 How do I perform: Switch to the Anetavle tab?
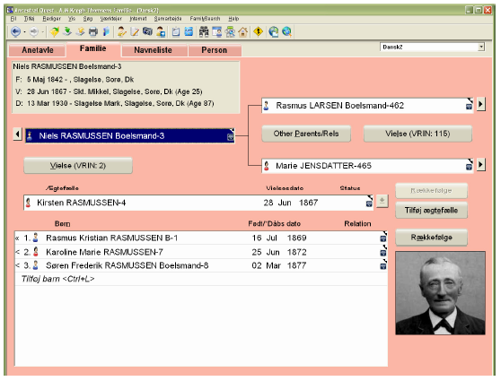37,50
